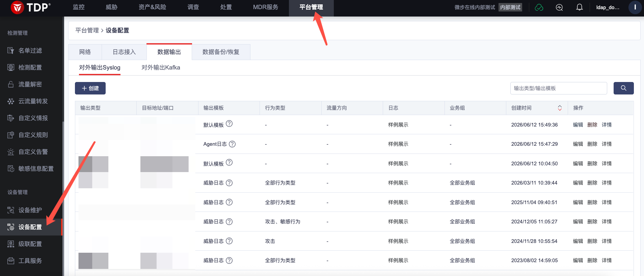This screenshot has width=644, height=276.
Task: Click help icon in 2026/03/11 威胁日志 row
Action: [229, 183]
